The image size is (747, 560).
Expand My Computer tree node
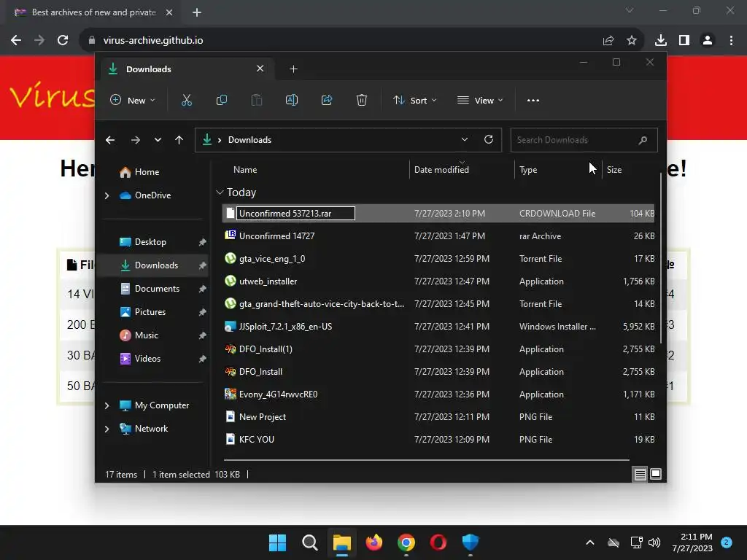point(107,405)
